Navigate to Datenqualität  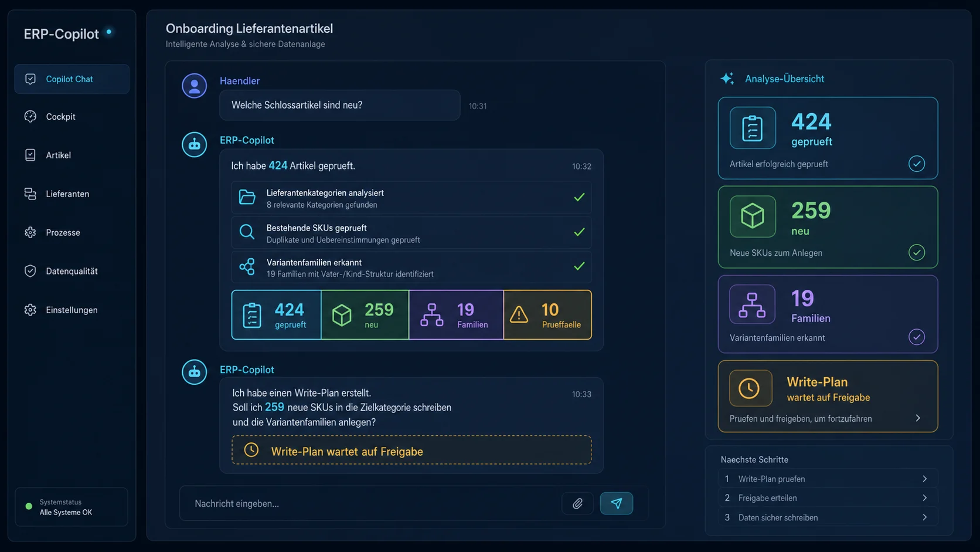[x=72, y=271]
